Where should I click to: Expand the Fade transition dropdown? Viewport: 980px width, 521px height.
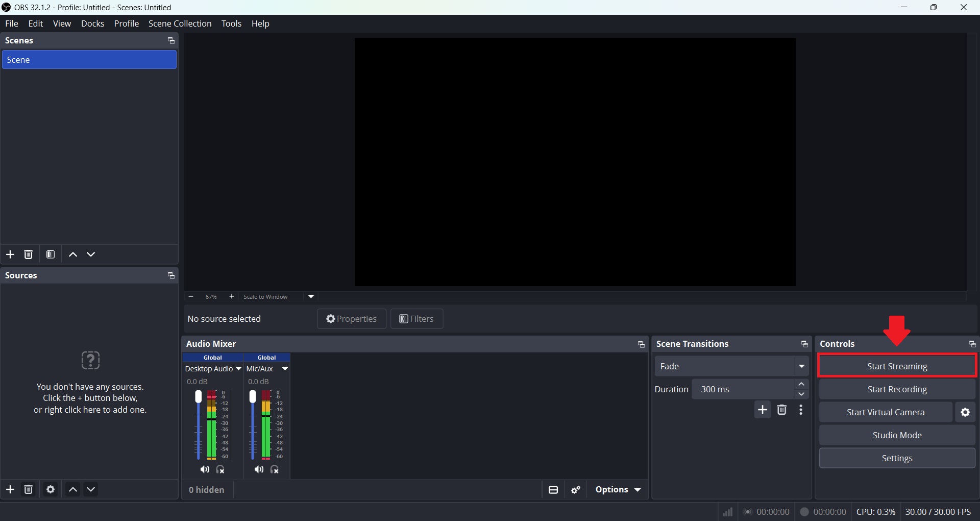point(802,366)
